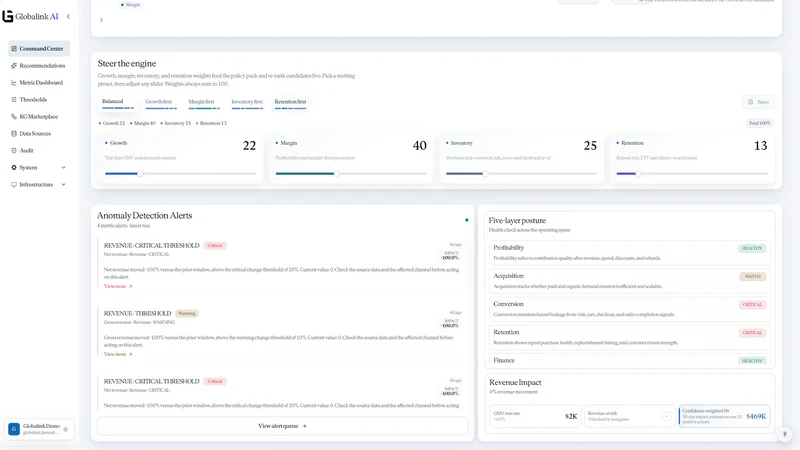This screenshot has width=800, height=450.
Task: Click View more on the Warning revenue alert
Action: pos(118,354)
